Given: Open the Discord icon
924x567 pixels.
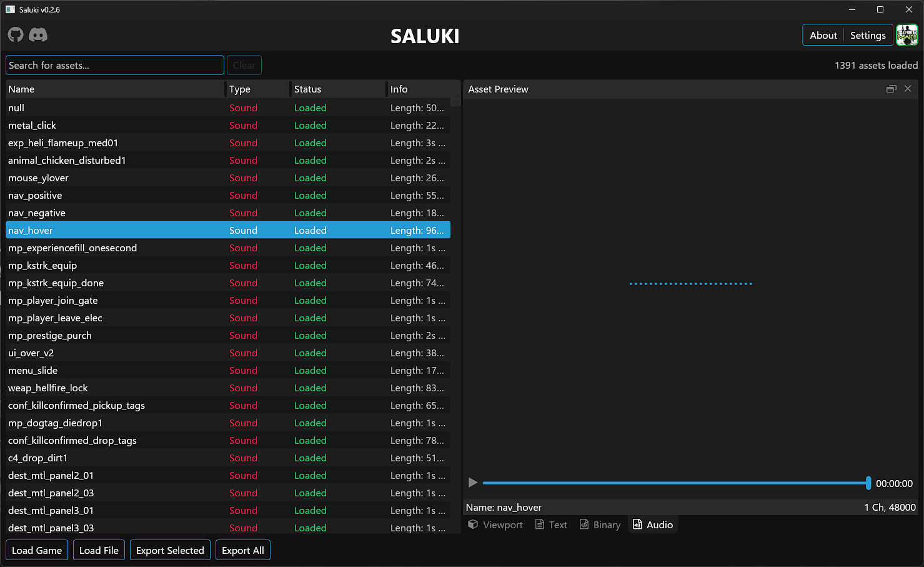Looking at the screenshot, I should pos(38,35).
